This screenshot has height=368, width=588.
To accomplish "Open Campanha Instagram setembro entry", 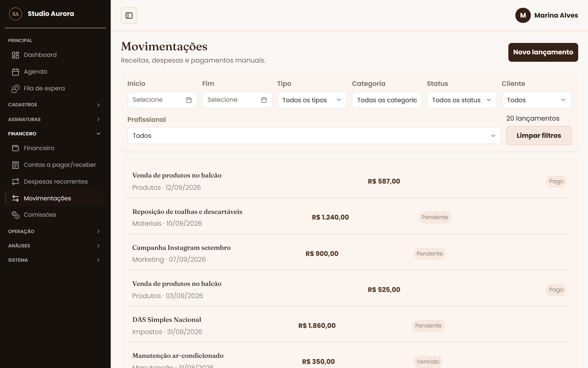I will [349, 253].
